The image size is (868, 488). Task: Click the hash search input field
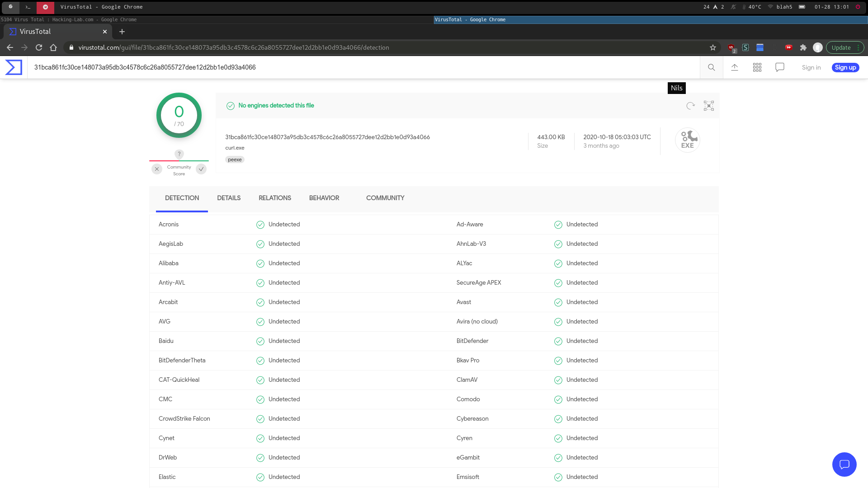pyautogui.click(x=362, y=67)
